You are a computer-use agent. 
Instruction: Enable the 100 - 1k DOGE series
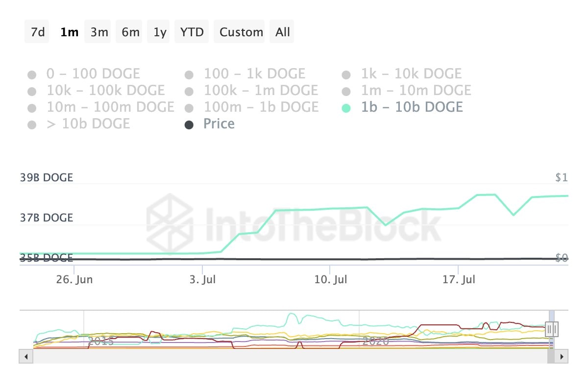[189, 75]
